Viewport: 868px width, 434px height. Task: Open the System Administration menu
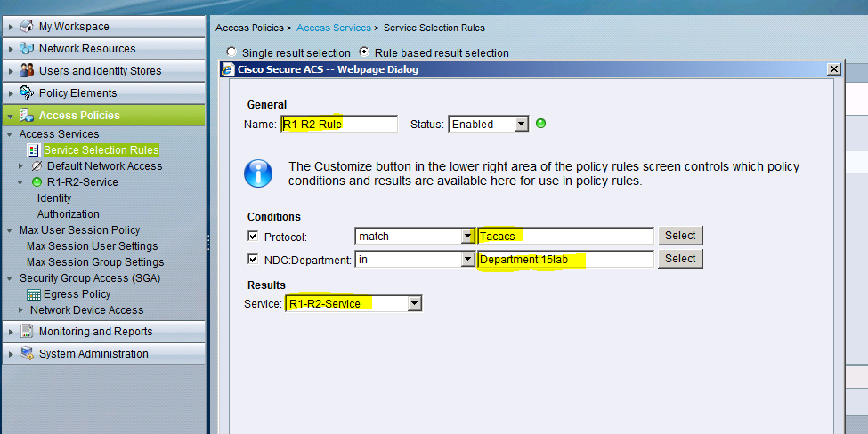point(104,353)
